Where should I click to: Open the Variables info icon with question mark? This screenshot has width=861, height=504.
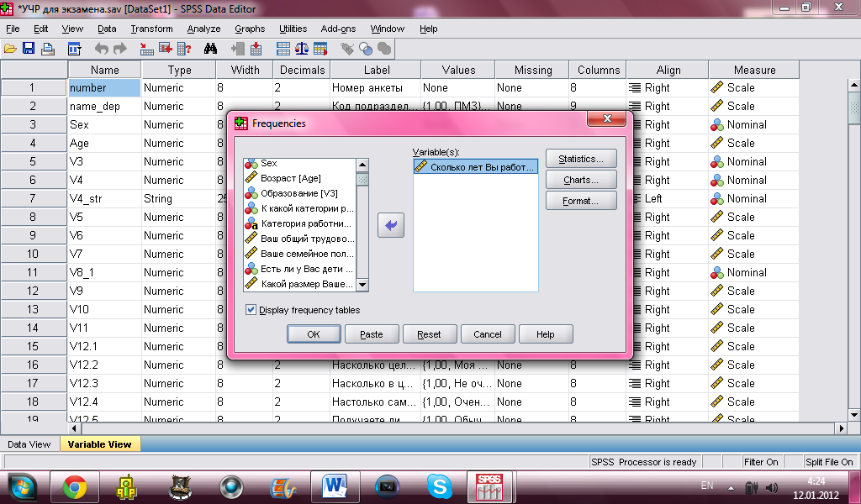(x=184, y=49)
